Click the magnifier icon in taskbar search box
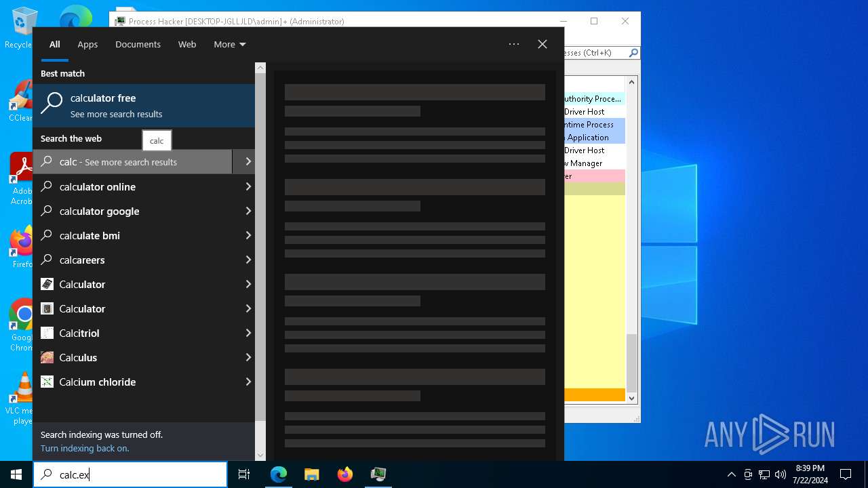Viewport: 868px width, 488px height. tap(46, 474)
